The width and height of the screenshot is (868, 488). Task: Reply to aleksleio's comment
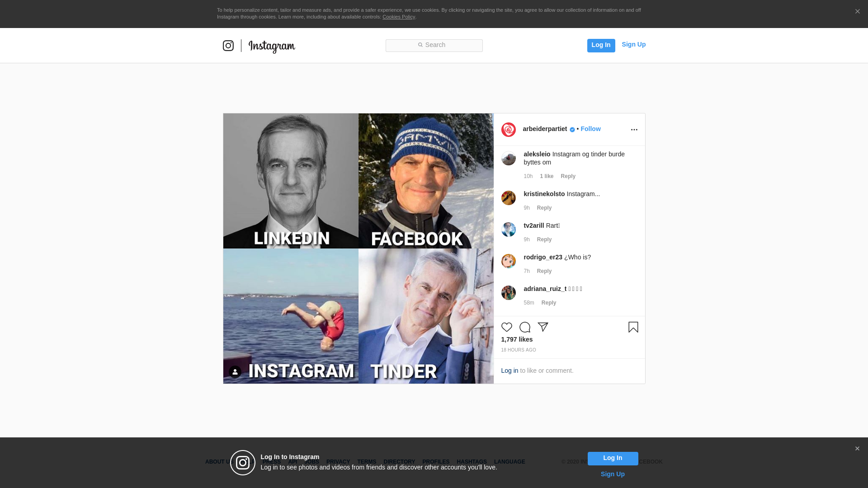[x=568, y=176]
